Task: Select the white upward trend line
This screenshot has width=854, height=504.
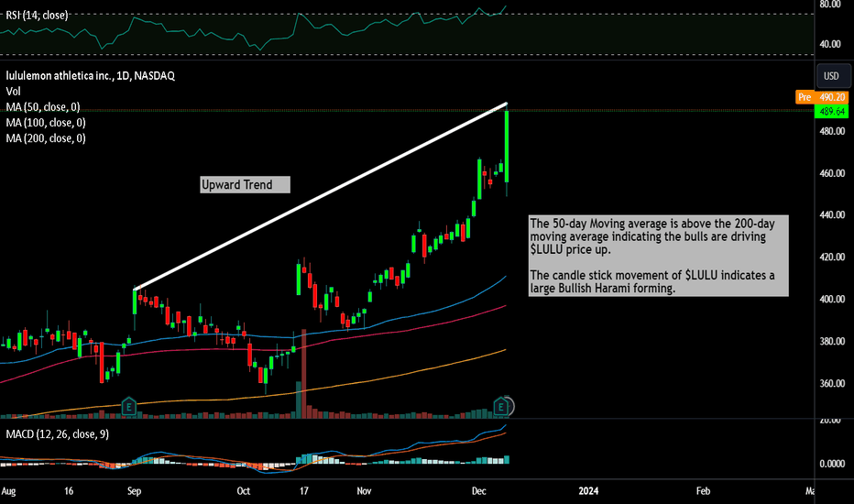Action: click(x=321, y=195)
